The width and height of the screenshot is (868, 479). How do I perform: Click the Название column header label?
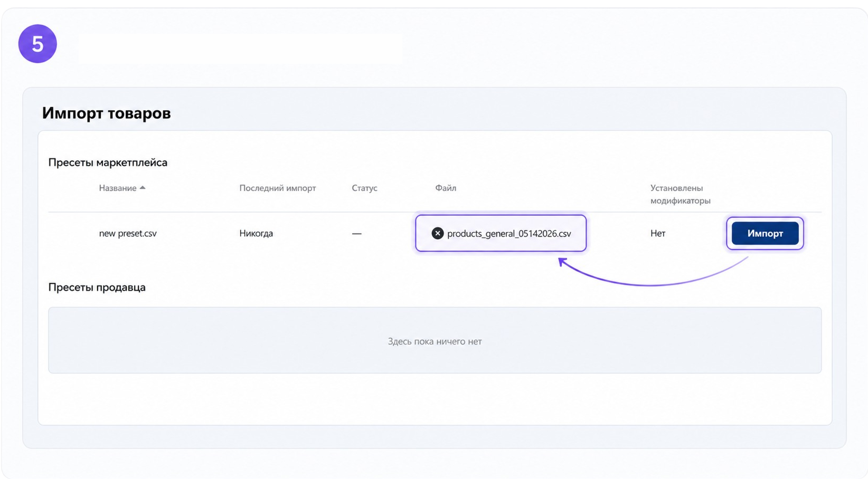tap(117, 188)
